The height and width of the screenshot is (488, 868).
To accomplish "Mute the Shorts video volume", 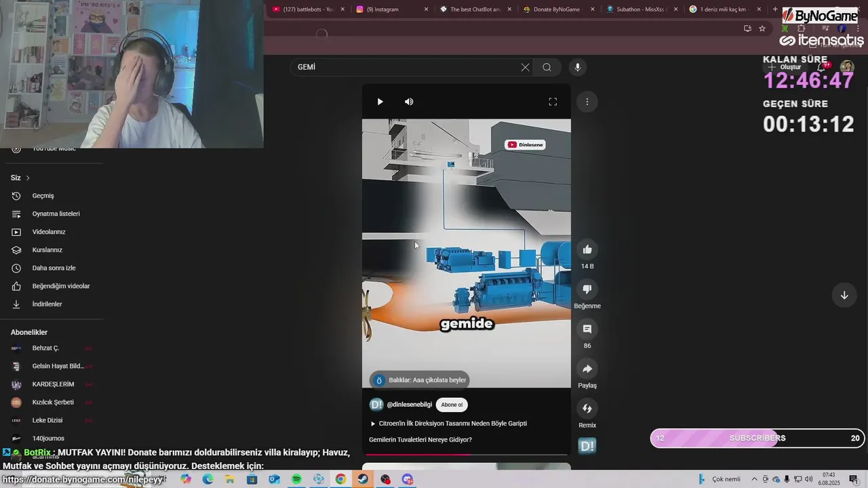I will [409, 102].
